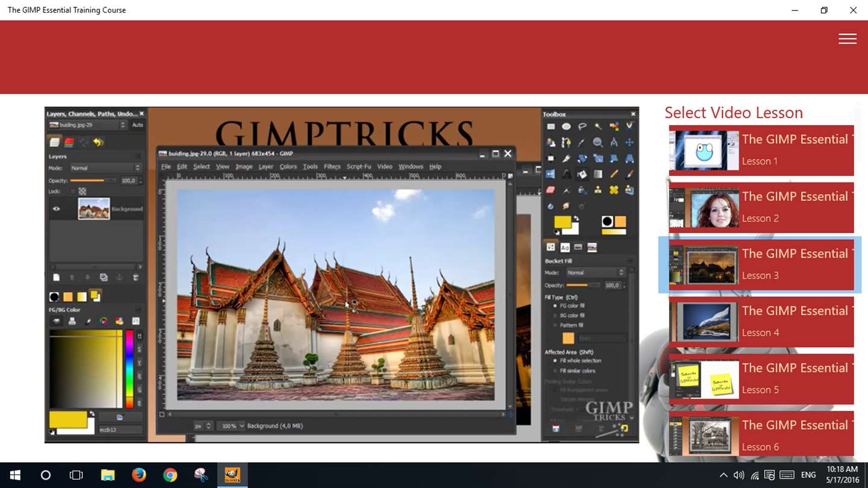The height and width of the screenshot is (488, 868).
Task: Swap foreground and background colors in Toolbox
Action: coord(576,218)
